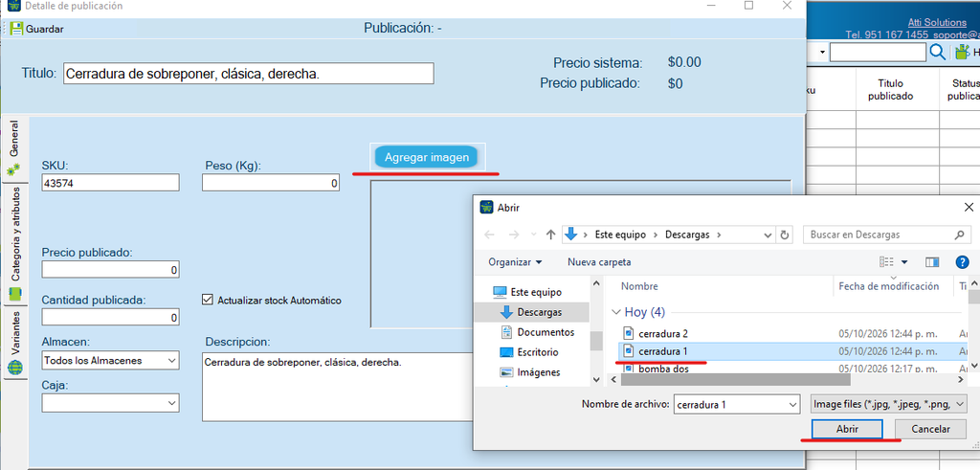Screen dimensions: 980x470
Task: Open Imágenes in the navigation pane
Action: (x=538, y=371)
